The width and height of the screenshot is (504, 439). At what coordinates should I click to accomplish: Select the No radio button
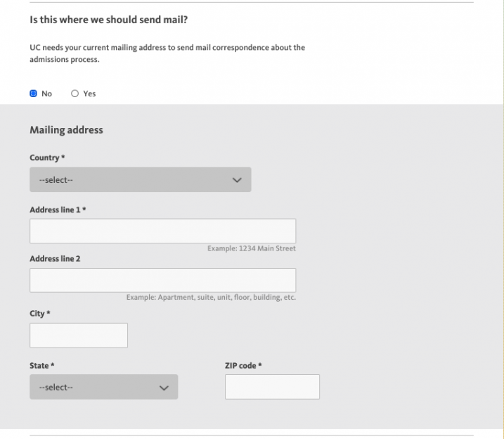[34, 94]
